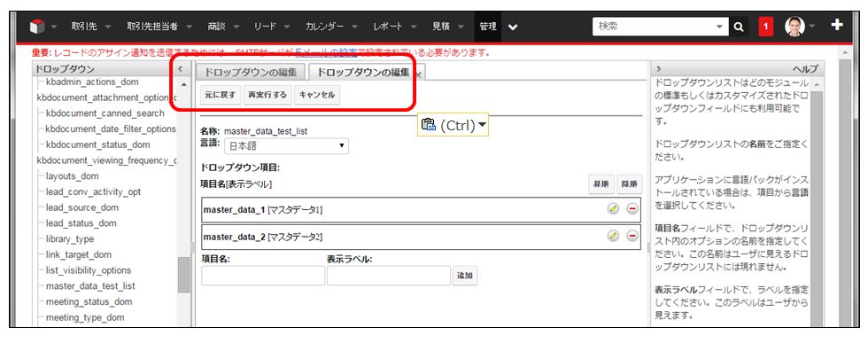The width and height of the screenshot is (868, 343).
Task: Click the plus quick-create icon
Action: tap(837, 25)
